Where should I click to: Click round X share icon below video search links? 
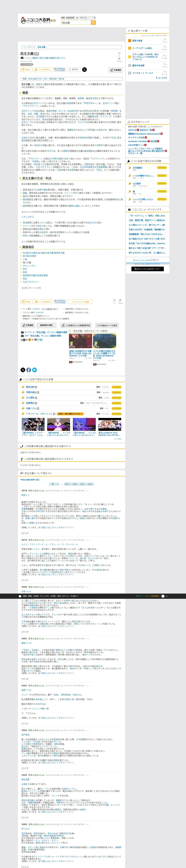pyautogui.click(x=23, y=370)
